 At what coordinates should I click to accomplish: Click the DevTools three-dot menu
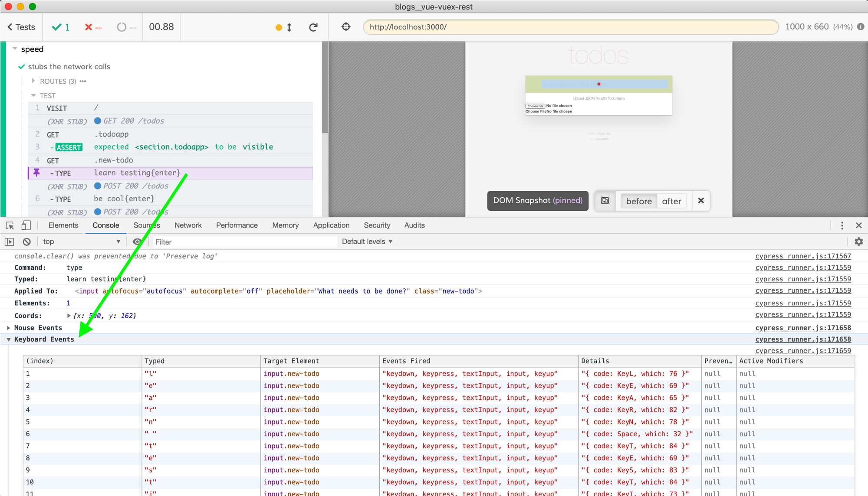point(842,225)
